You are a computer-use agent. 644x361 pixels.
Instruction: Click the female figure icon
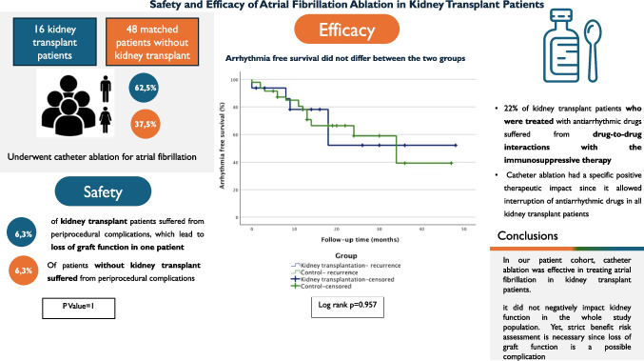pos(106,120)
